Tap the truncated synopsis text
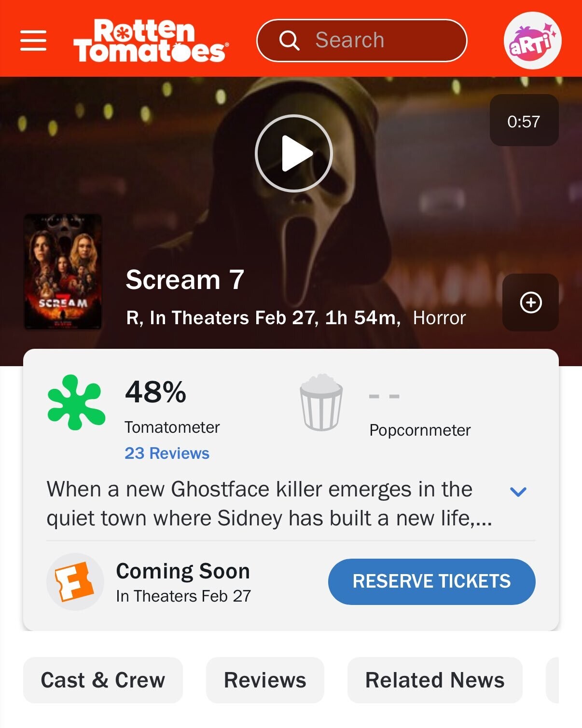 coord(269,504)
